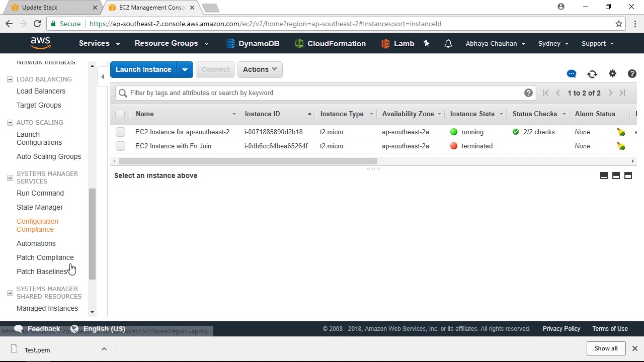Open the DynamoDB shortcut icon
The width and height of the screenshot is (644, 362).
tap(230, 44)
